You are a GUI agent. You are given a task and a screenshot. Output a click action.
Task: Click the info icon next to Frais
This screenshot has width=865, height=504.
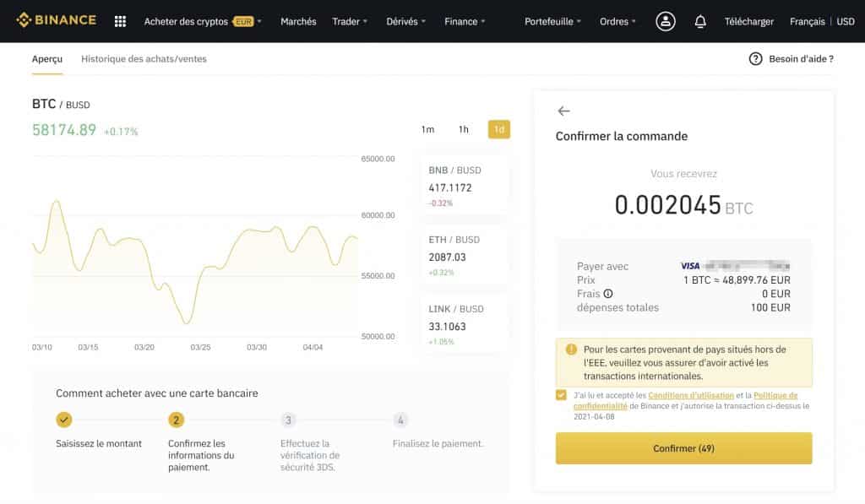click(607, 294)
